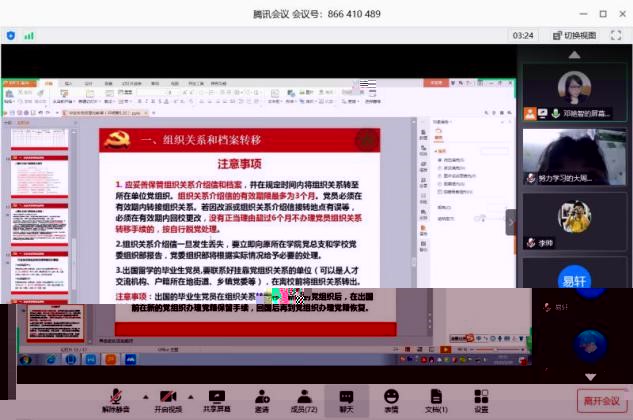Collapse the participant video sidebar arrow
The width and height of the screenshot is (633, 420).
(x=511, y=221)
